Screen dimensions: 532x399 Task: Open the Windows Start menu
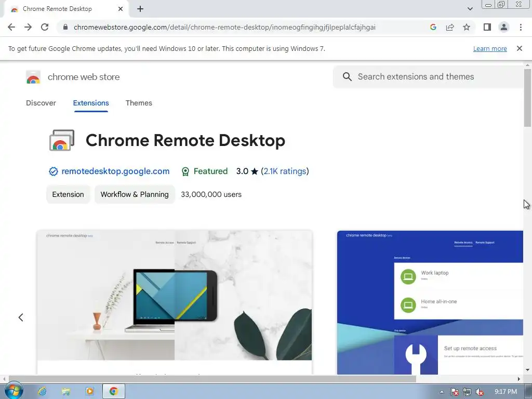[x=13, y=391]
